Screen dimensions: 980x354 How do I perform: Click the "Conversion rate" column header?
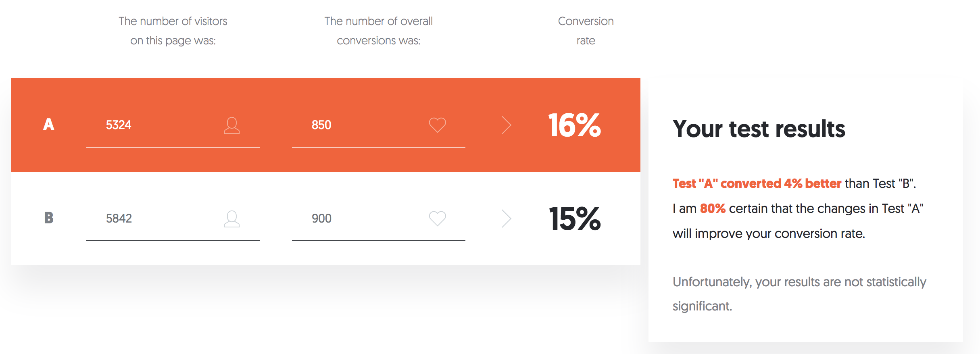[x=586, y=31]
